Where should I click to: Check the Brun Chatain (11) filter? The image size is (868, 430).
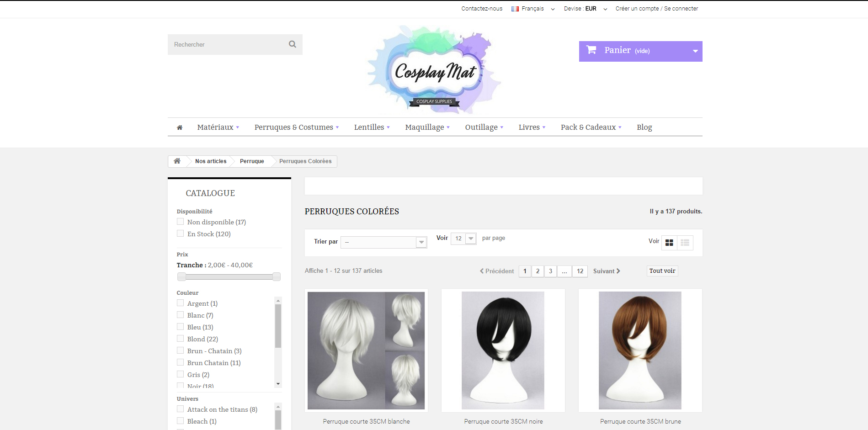pos(180,362)
